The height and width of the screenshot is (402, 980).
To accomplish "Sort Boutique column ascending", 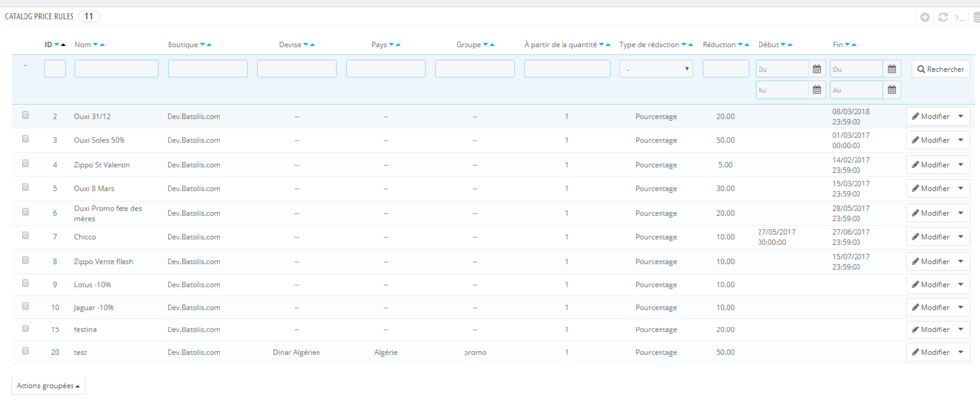I will click(x=209, y=45).
